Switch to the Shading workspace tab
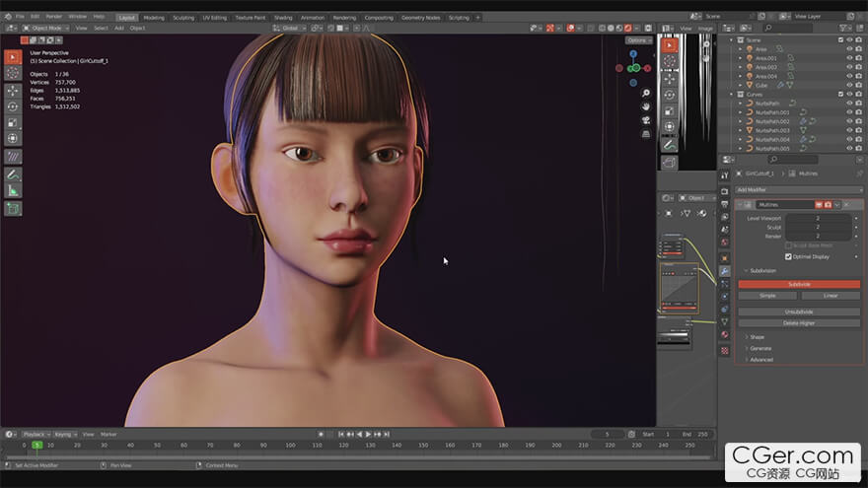Image resolution: width=868 pixels, height=488 pixels. coord(283,18)
